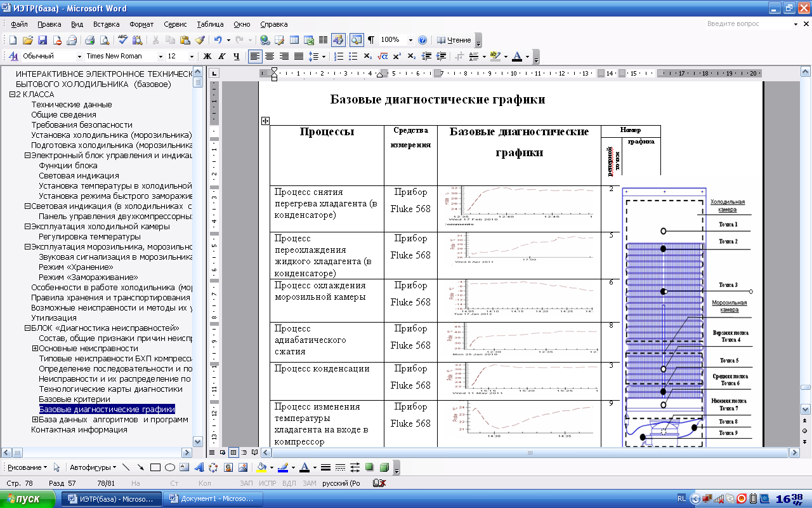812x508 pixels.
Task: Click the Чтение reading mode button
Action: pos(455,40)
